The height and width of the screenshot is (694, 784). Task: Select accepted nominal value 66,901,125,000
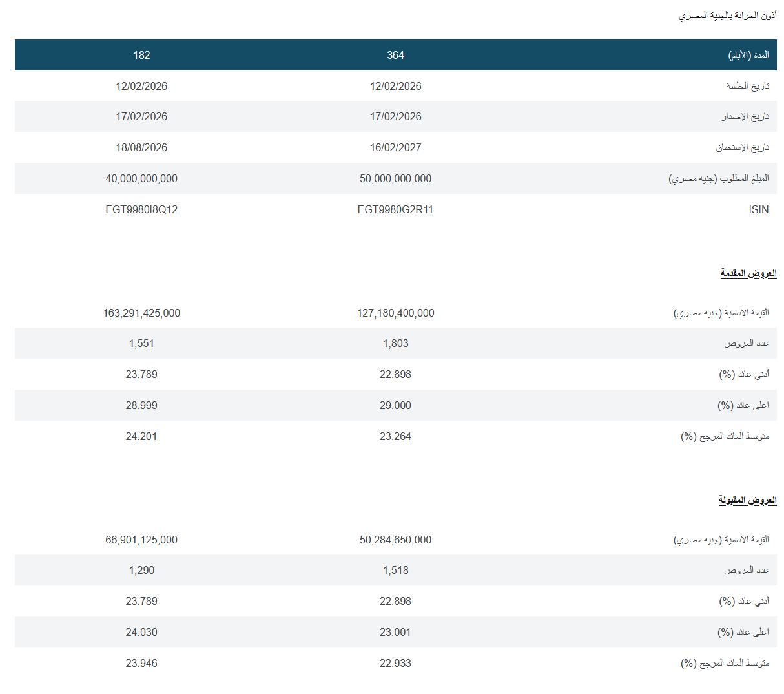[x=141, y=540]
